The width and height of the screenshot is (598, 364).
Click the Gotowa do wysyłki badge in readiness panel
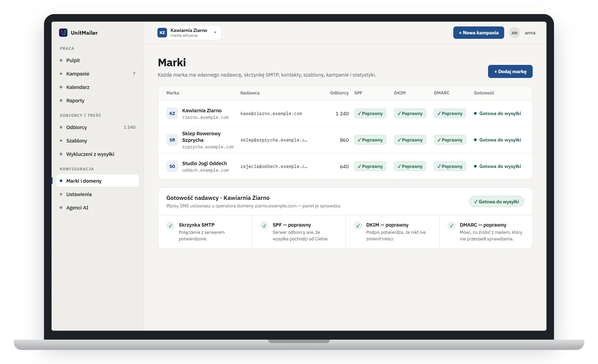point(496,202)
